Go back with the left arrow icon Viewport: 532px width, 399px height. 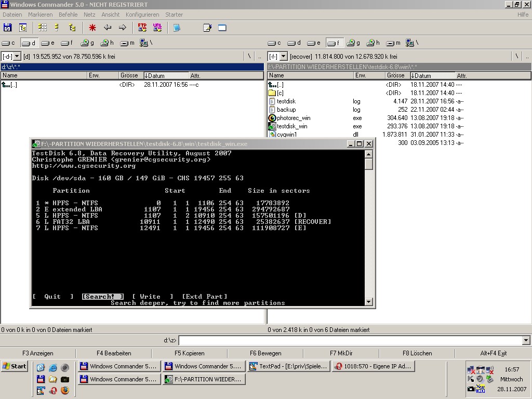tap(108, 28)
